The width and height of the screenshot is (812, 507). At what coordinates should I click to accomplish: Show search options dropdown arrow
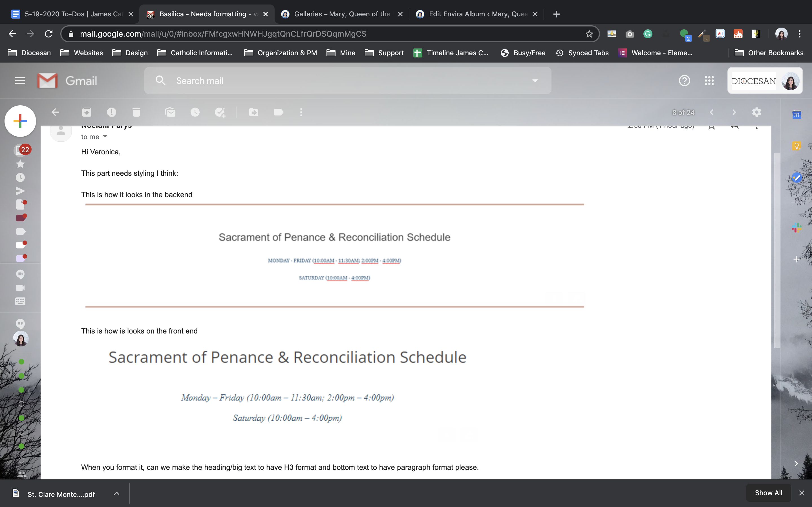click(535, 81)
